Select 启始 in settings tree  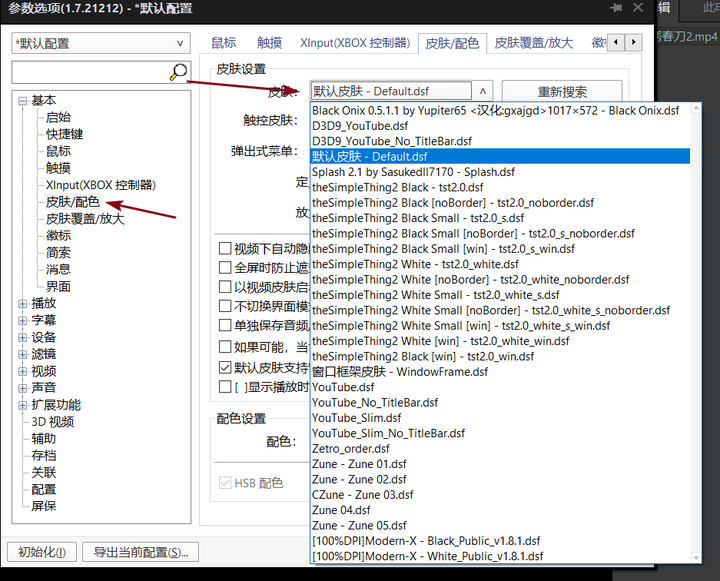point(58,117)
